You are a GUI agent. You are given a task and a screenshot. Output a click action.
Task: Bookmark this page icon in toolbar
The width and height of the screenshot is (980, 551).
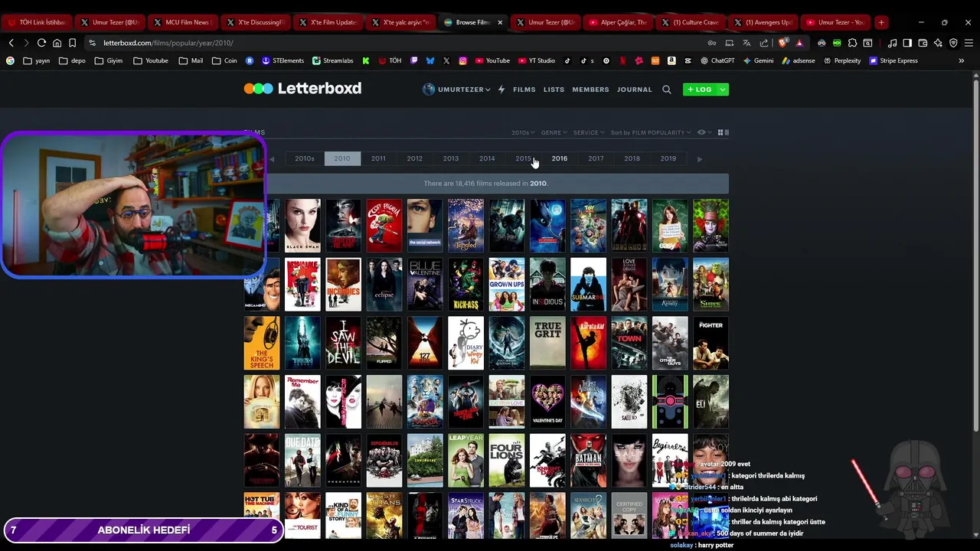pyautogui.click(x=72, y=43)
